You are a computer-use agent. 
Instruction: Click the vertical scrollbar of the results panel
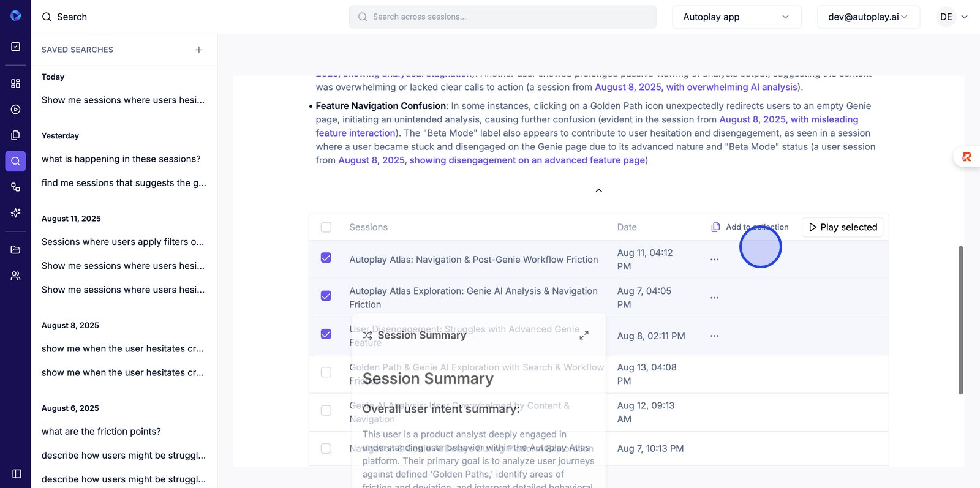point(960,320)
